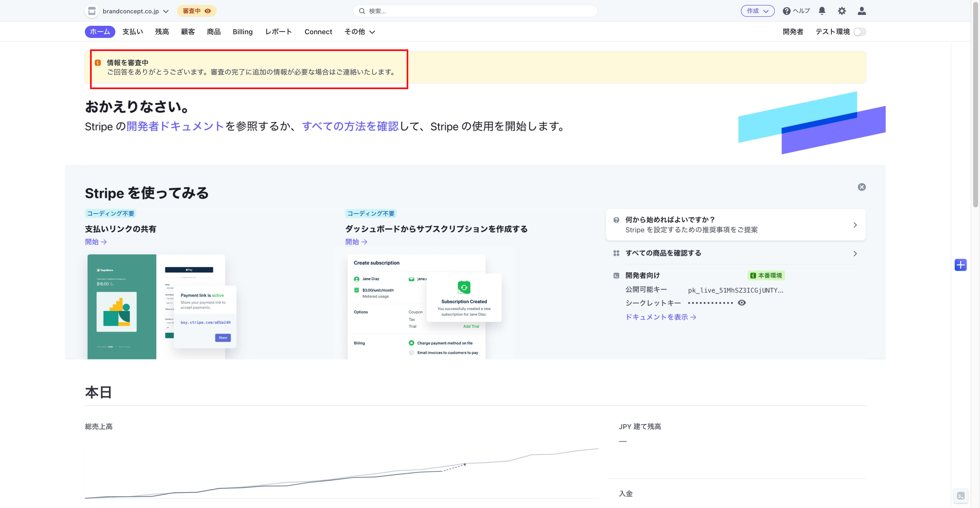Click the orange info icon in banner

(x=98, y=63)
